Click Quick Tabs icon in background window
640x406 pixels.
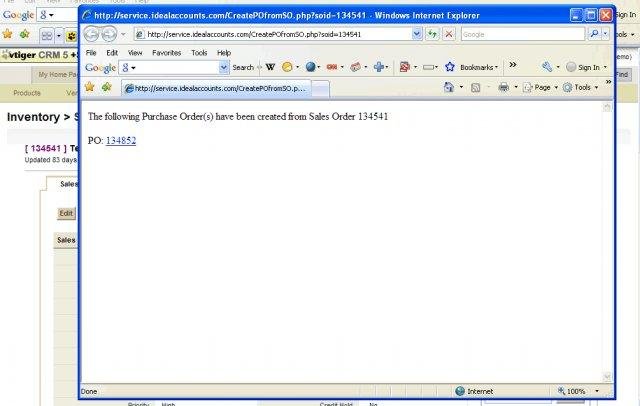pos(47,36)
